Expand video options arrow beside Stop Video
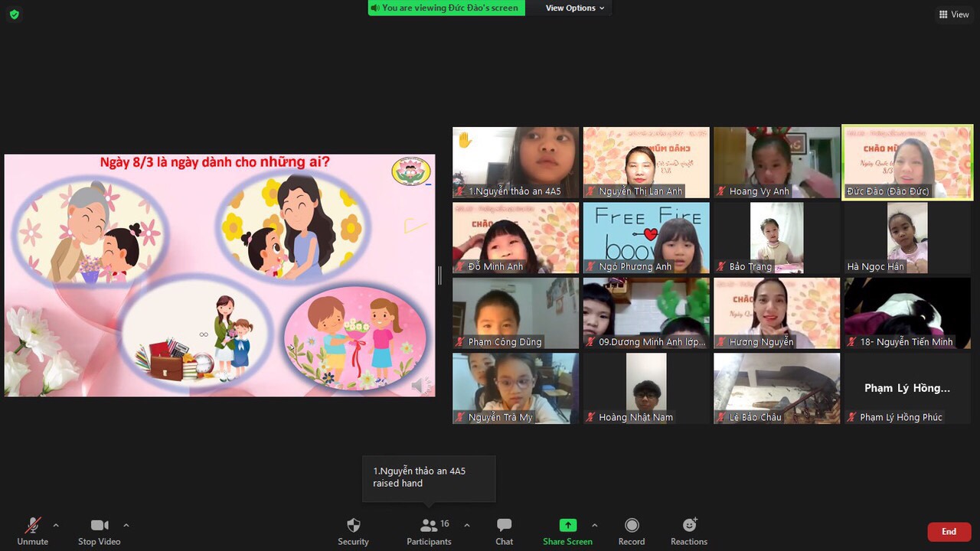The image size is (980, 551). (126, 525)
